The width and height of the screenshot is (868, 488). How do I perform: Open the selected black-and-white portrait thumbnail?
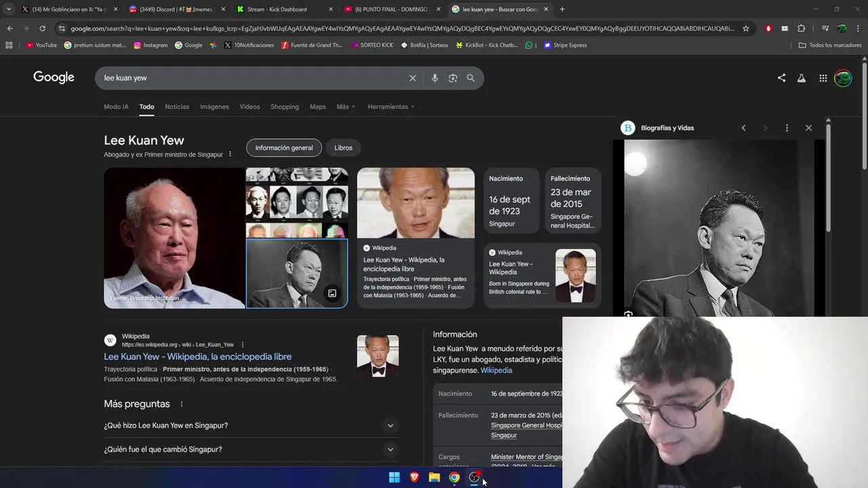(297, 274)
